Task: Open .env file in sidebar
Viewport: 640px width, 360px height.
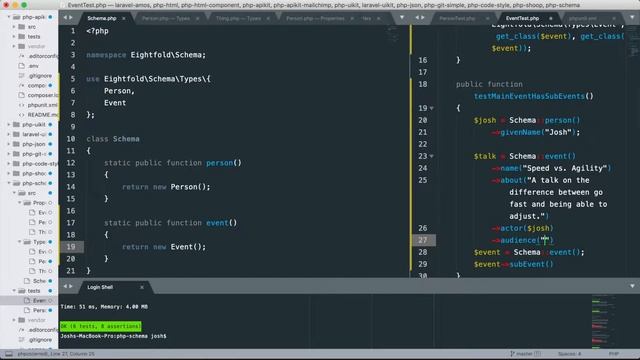Action: pos(34,66)
